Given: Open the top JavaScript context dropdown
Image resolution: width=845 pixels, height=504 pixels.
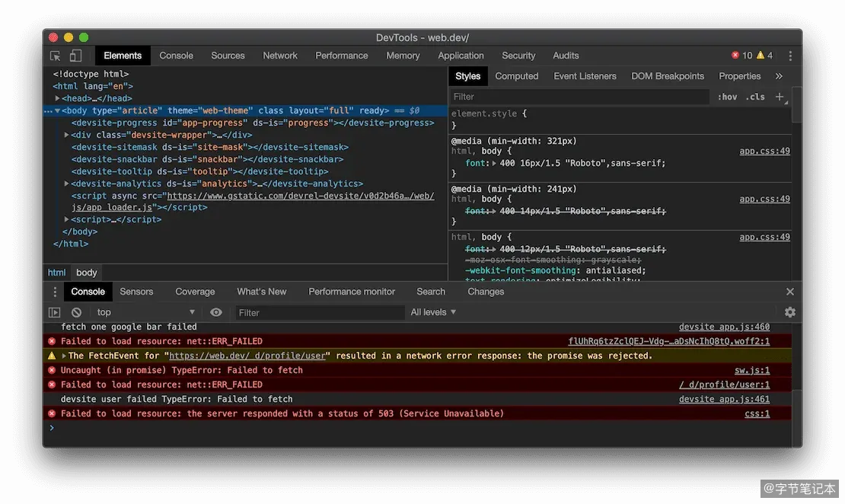Looking at the screenshot, I should pyautogui.click(x=145, y=312).
